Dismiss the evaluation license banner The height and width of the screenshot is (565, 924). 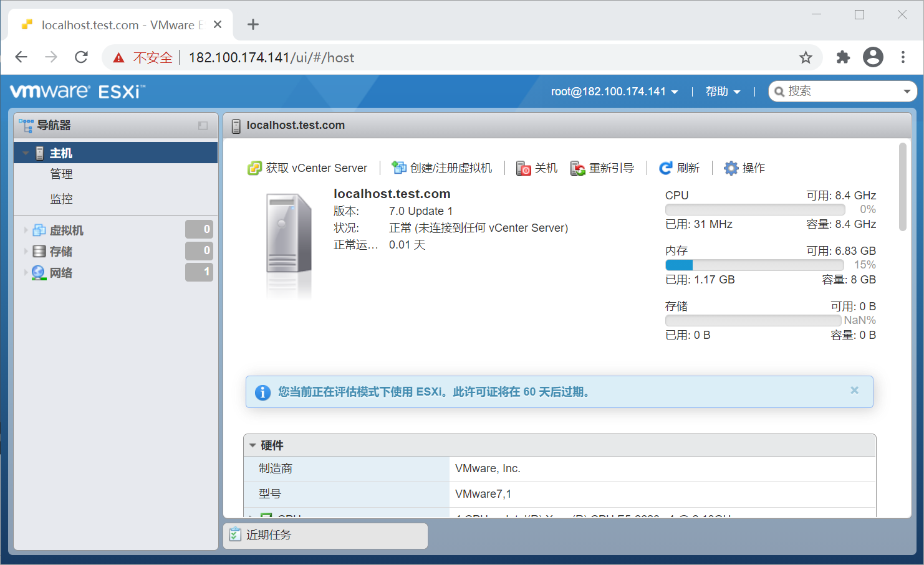coord(854,390)
